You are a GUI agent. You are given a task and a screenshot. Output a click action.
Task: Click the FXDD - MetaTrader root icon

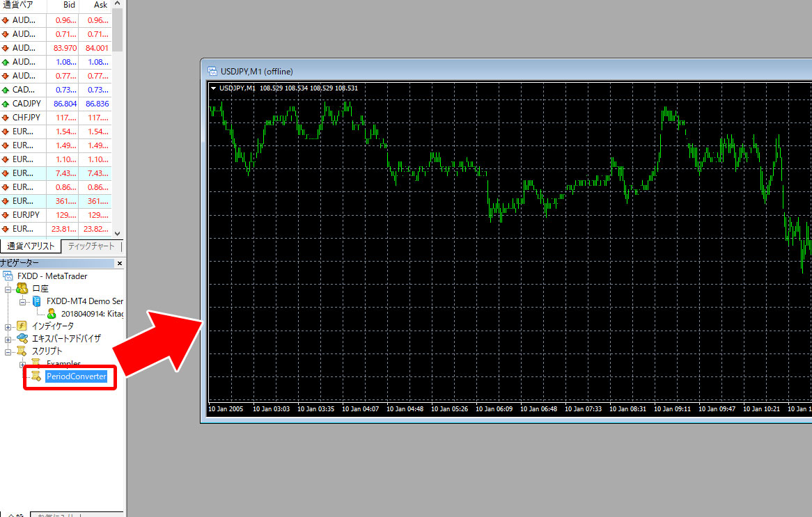pos(8,276)
